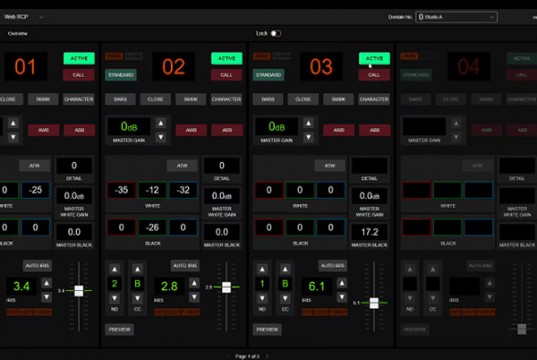Enable AUTO IRIS on camera 02
The width and height of the screenshot is (537, 360).
[x=185, y=265]
